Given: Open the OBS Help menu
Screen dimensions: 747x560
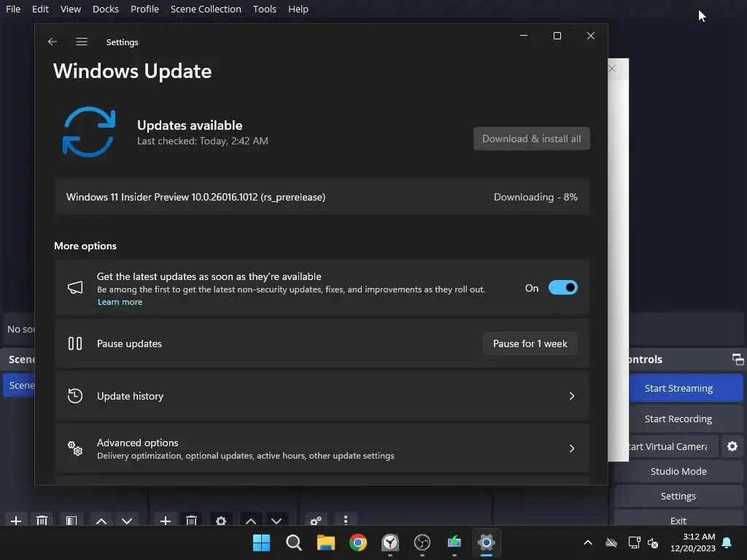Looking at the screenshot, I should 298,9.
